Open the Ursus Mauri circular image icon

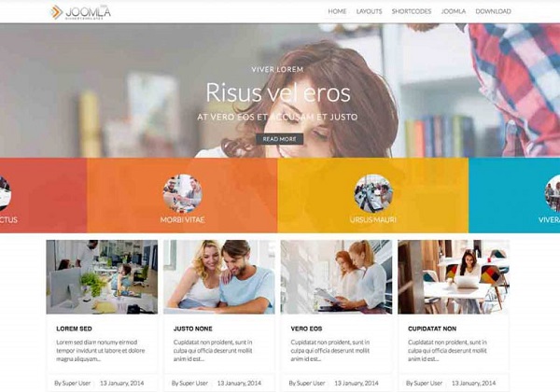click(x=373, y=193)
